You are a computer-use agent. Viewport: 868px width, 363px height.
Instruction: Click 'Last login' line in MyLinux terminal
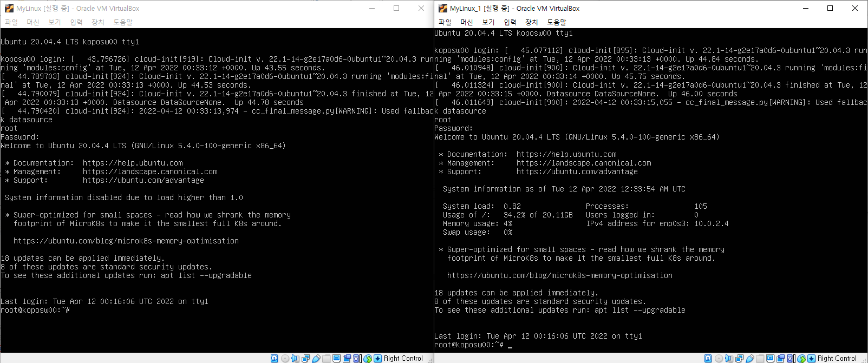coord(105,301)
